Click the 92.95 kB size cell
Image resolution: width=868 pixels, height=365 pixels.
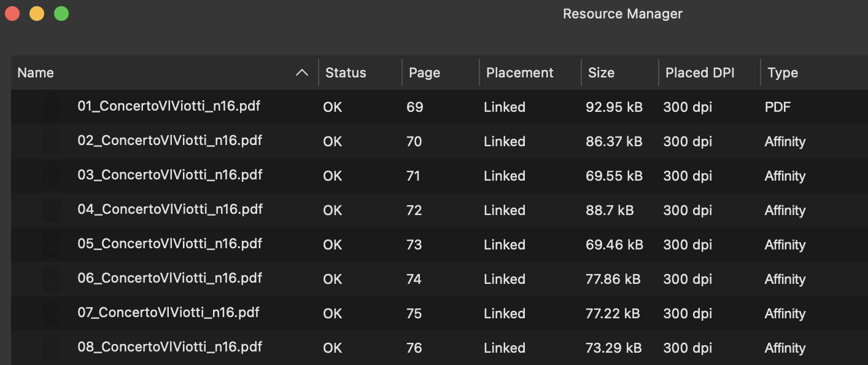coord(614,107)
